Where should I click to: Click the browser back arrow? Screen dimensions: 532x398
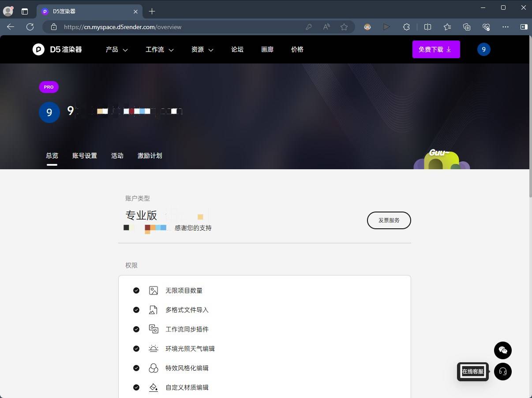[11, 27]
